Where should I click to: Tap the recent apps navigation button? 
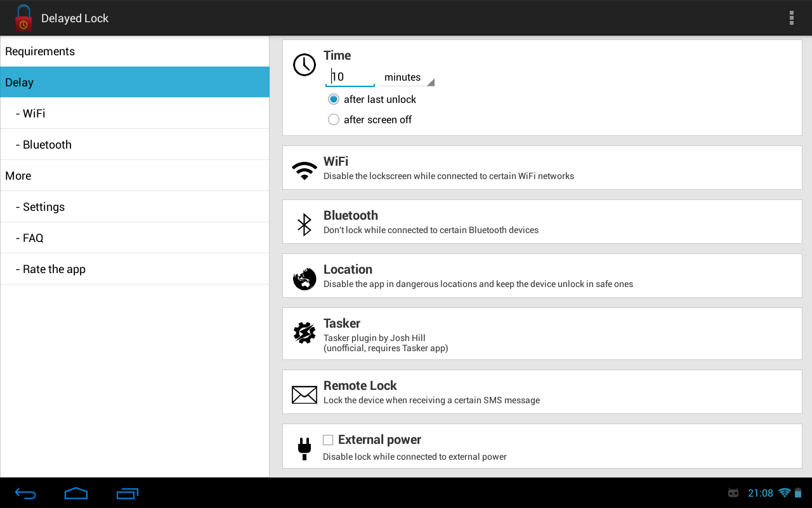(128, 493)
